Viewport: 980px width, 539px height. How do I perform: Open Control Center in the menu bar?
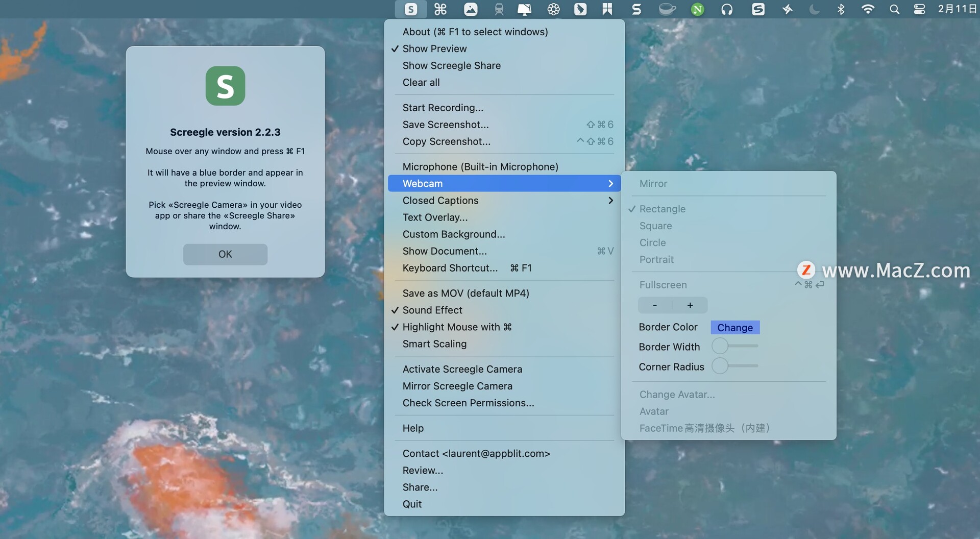919,9
